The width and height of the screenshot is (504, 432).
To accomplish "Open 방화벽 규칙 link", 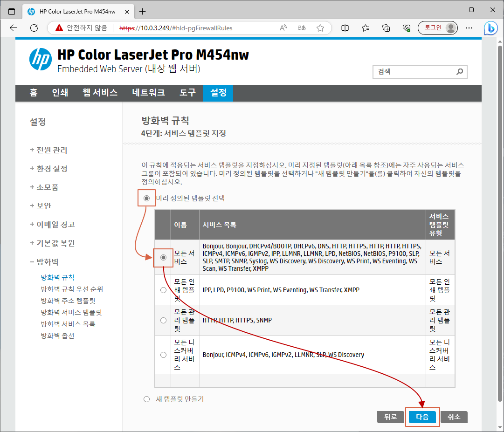I will tap(57, 277).
